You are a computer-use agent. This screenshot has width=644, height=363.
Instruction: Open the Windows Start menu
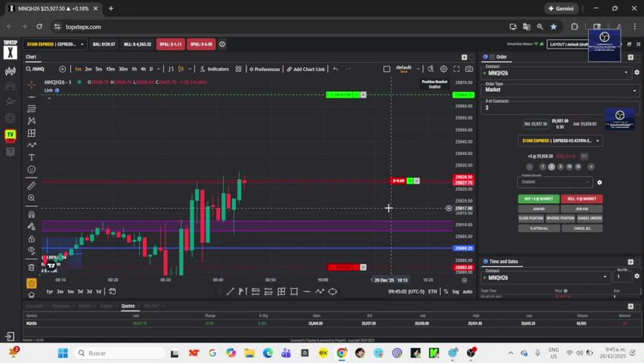click(62, 353)
